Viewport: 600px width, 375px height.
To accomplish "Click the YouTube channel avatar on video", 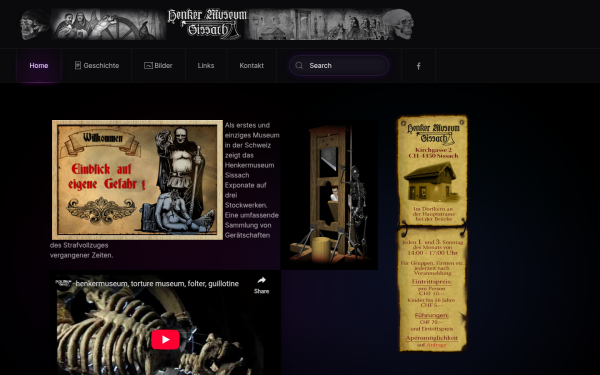I will click(x=63, y=283).
